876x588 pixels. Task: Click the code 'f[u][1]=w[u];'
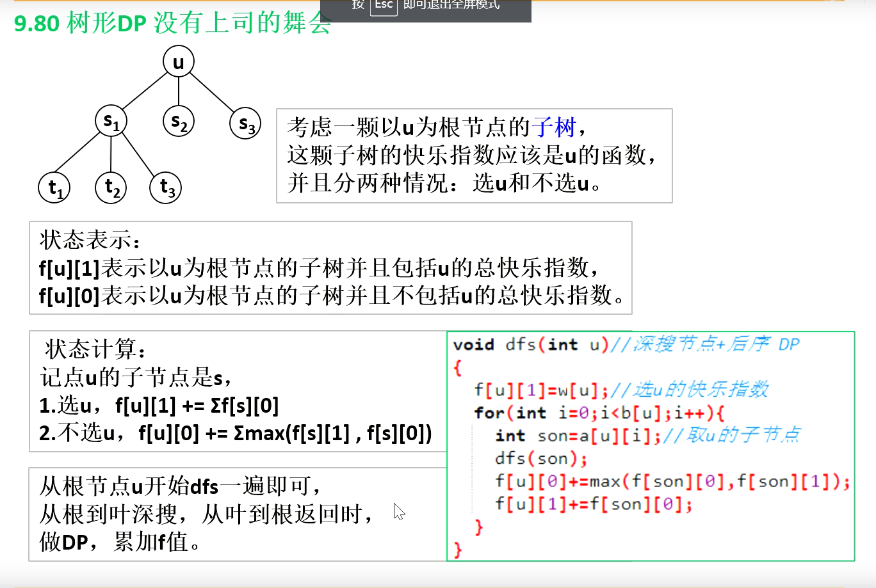(542, 390)
